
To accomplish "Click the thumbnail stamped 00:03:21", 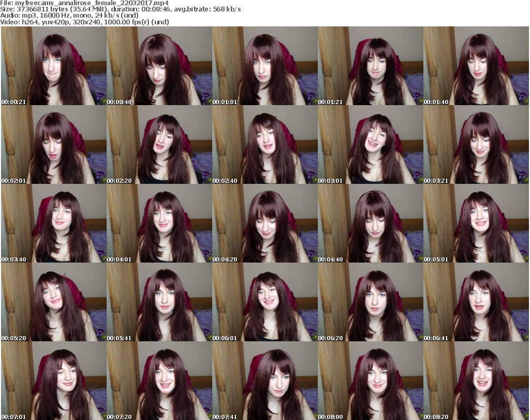I will coord(476,144).
